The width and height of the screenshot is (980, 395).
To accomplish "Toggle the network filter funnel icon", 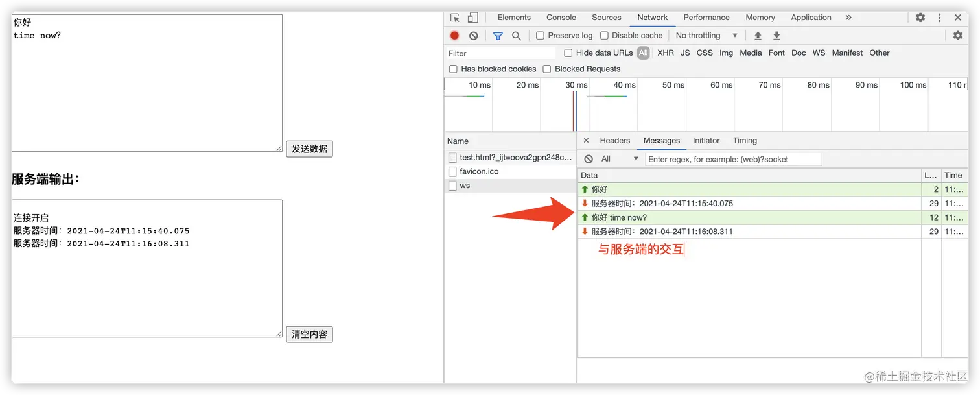I will click(498, 36).
